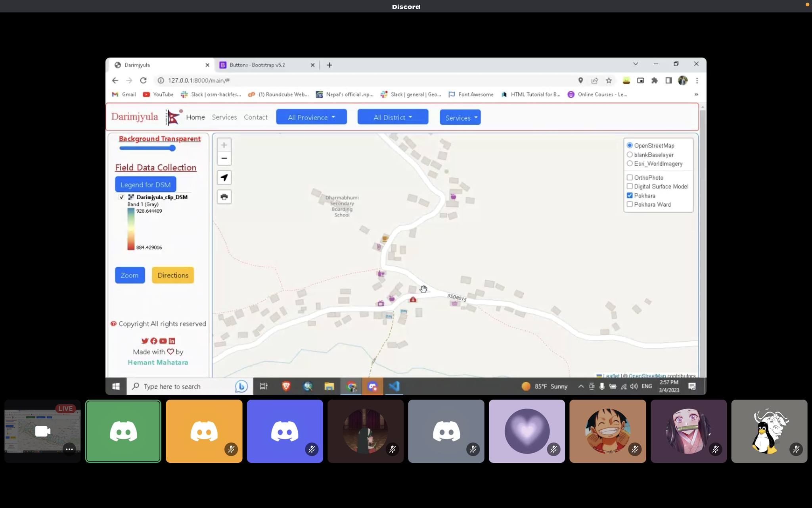The width and height of the screenshot is (812, 508).
Task: Expand the All Provience dropdown
Action: [311, 117]
